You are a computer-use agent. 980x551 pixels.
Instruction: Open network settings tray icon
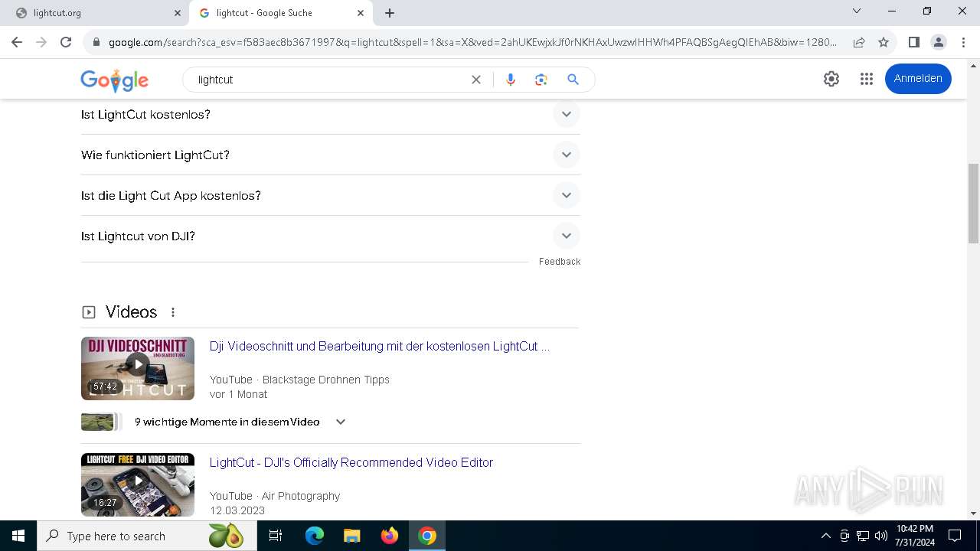click(863, 536)
